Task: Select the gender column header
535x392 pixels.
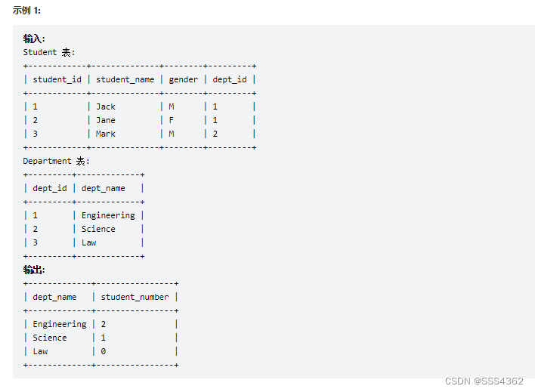Action: click(x=183, y=79)
